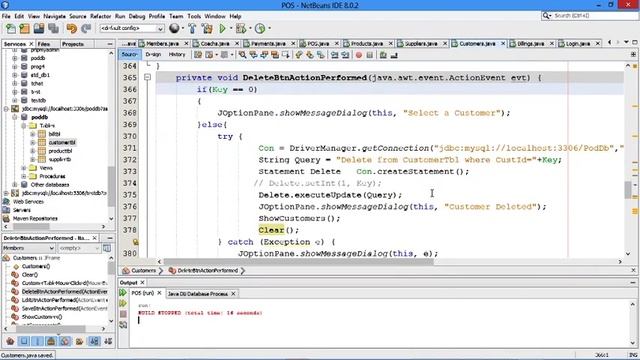Toggle Show Static Members filter in Navigator
This screenshot has height=360, width=640.
coord(38,341)
